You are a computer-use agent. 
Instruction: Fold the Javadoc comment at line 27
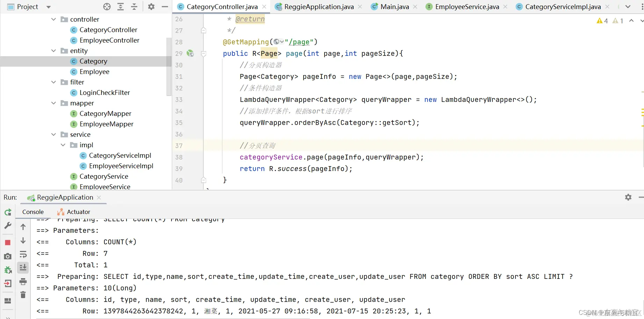(x=203, y=30)
